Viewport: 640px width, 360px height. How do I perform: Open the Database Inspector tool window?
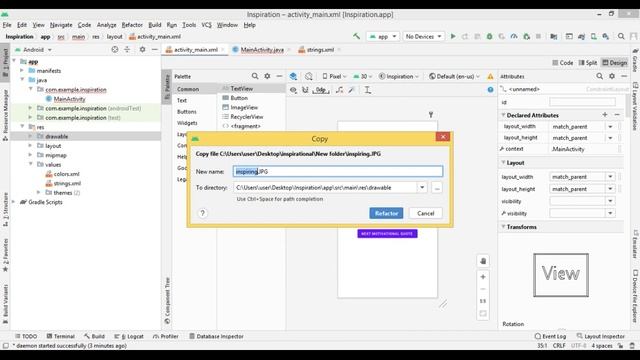click(x=216, y=336)
